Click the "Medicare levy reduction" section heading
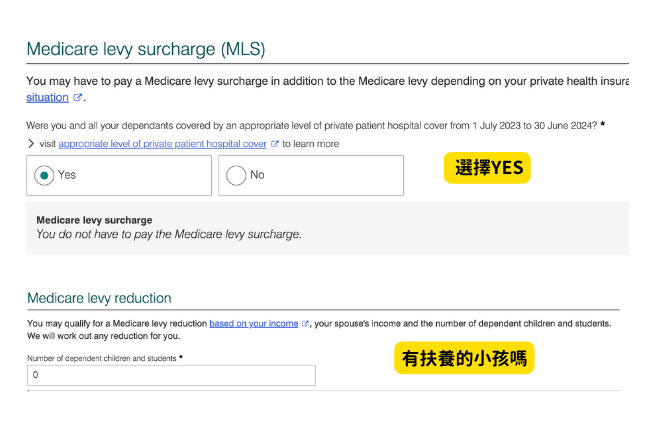Screen dimensions: 650x429 click(99, 298)
